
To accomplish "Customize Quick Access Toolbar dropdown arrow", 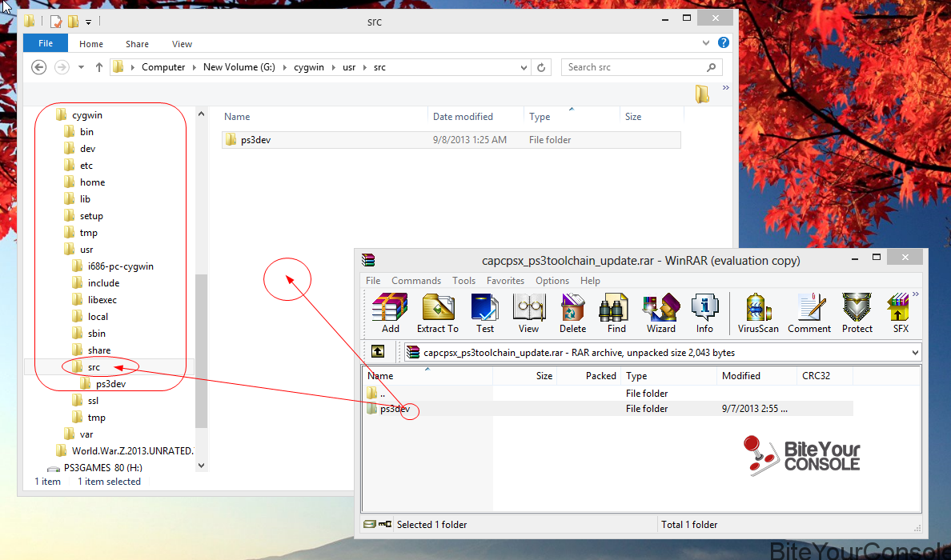I will 89,22.
